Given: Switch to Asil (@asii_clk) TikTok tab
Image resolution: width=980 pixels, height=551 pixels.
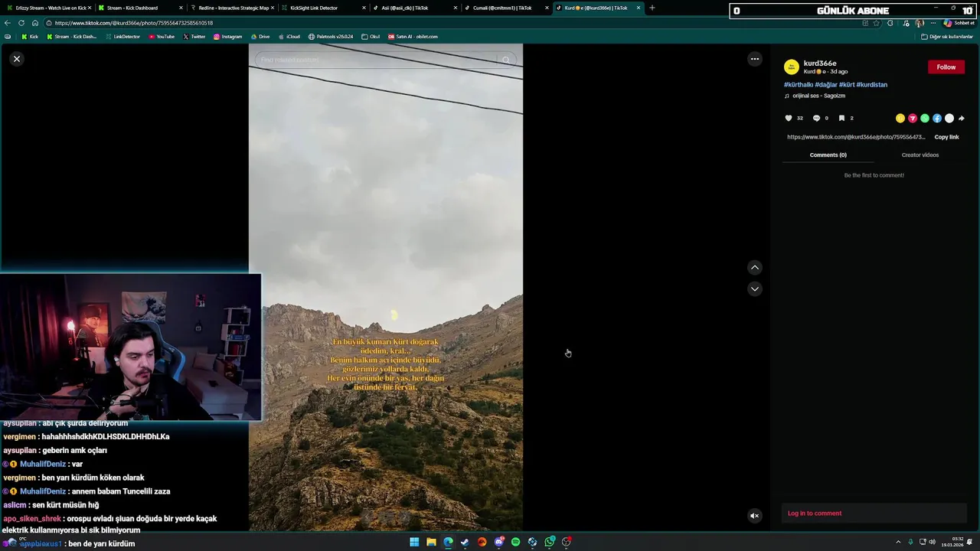Looking at the screenshot, I should click(x=414, y=8).
